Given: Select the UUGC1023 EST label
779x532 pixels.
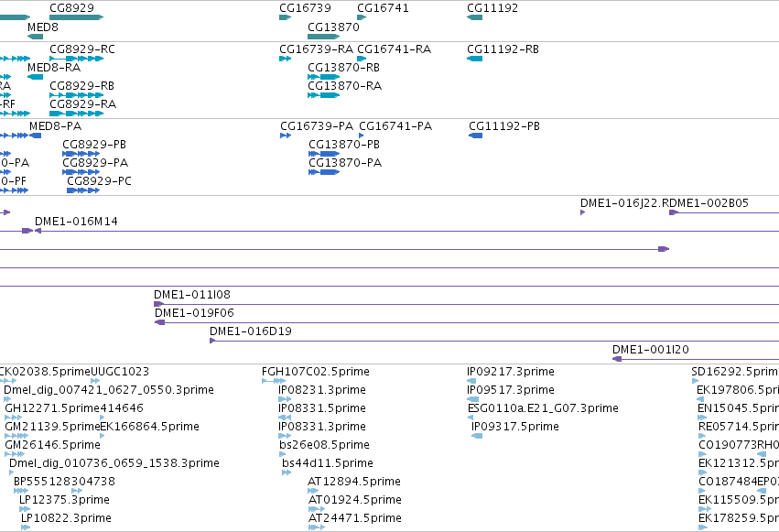Looking at the screenshot, I should click(120, 372).
